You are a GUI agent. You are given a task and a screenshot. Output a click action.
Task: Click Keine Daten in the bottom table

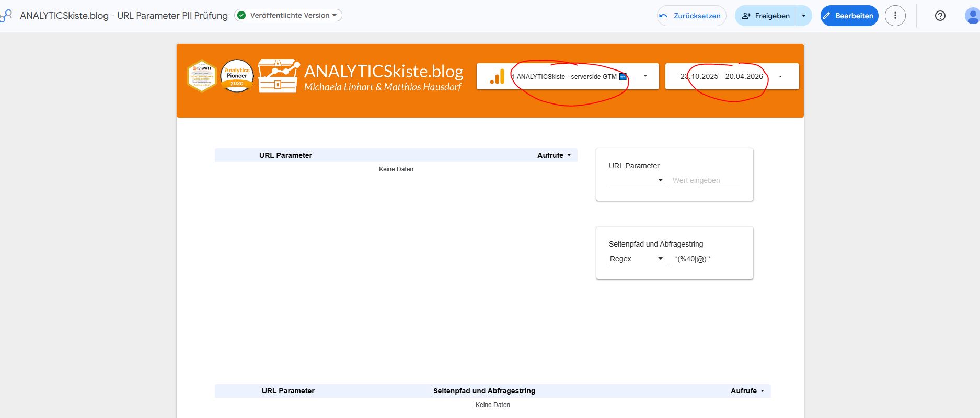pos(493,405)
